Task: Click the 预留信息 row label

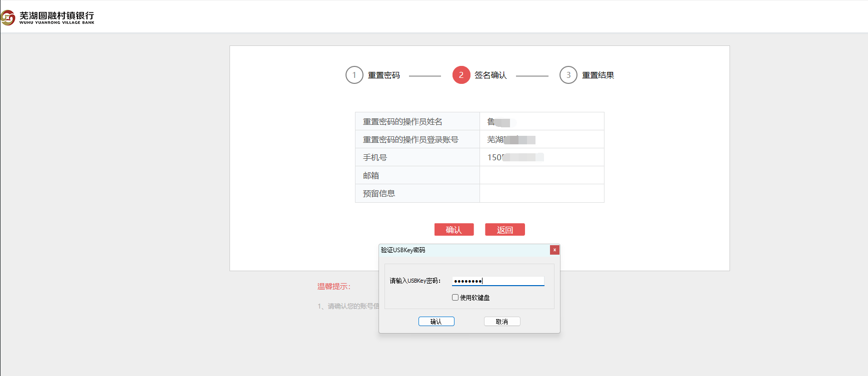Action: (379, 193)
